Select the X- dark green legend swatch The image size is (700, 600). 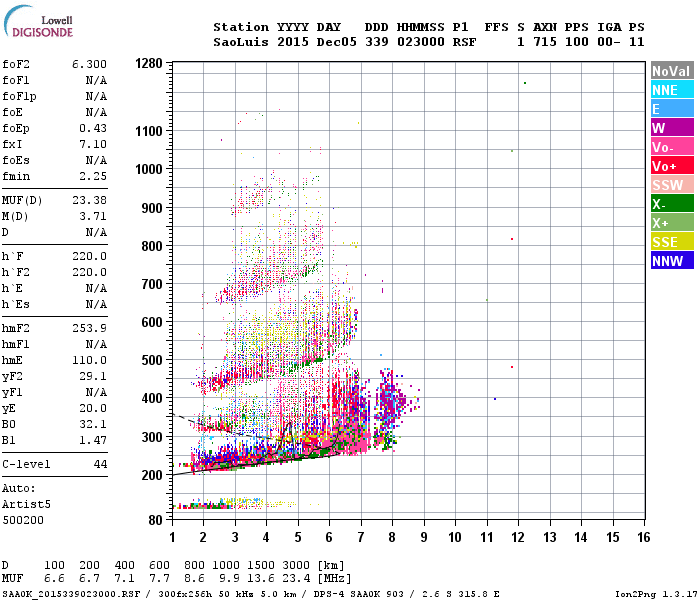coord(672,204)
